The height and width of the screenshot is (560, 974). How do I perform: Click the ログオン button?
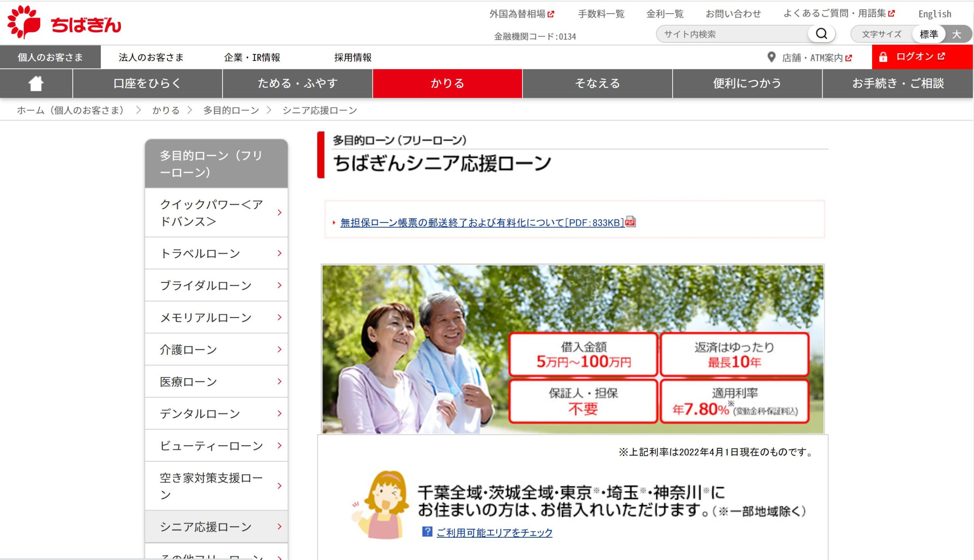[x=923, y=57]
